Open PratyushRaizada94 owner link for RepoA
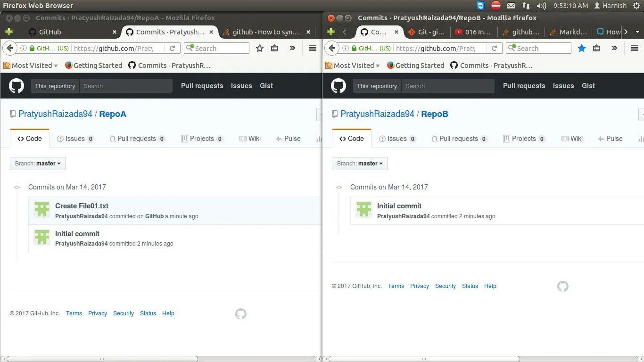 [56, 114]
